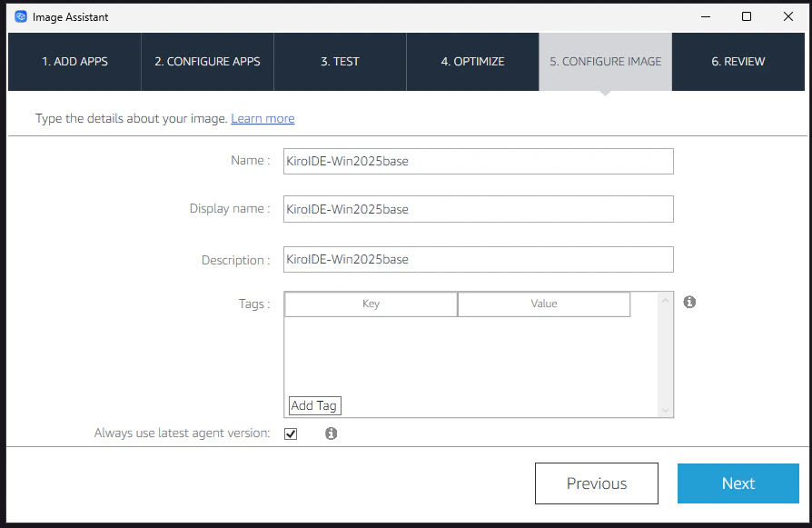Click the Add Tag button
The image size is (812, 528).
coord(314,405)
